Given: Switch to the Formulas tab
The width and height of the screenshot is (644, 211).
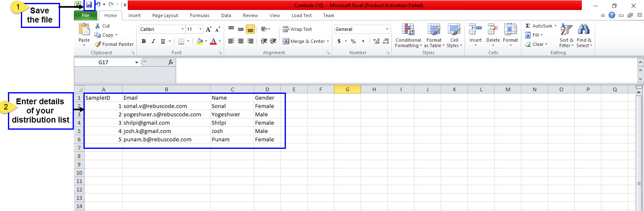Looking at the screenshot, I should click(200, 15).
